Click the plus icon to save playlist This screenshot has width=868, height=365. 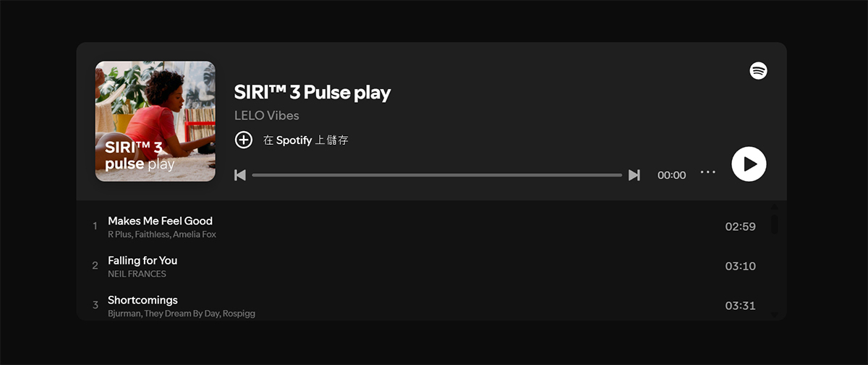pos(244,140)
